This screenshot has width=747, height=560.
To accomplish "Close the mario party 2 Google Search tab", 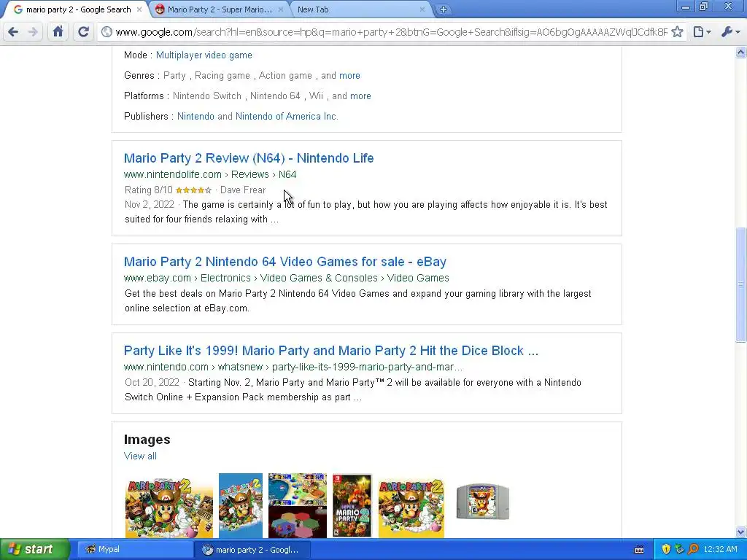I will [139, 9].
